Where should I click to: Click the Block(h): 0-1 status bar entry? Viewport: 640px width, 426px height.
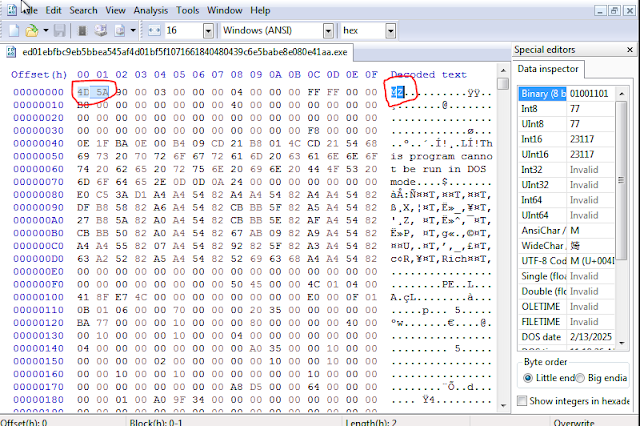coord(156,422)
